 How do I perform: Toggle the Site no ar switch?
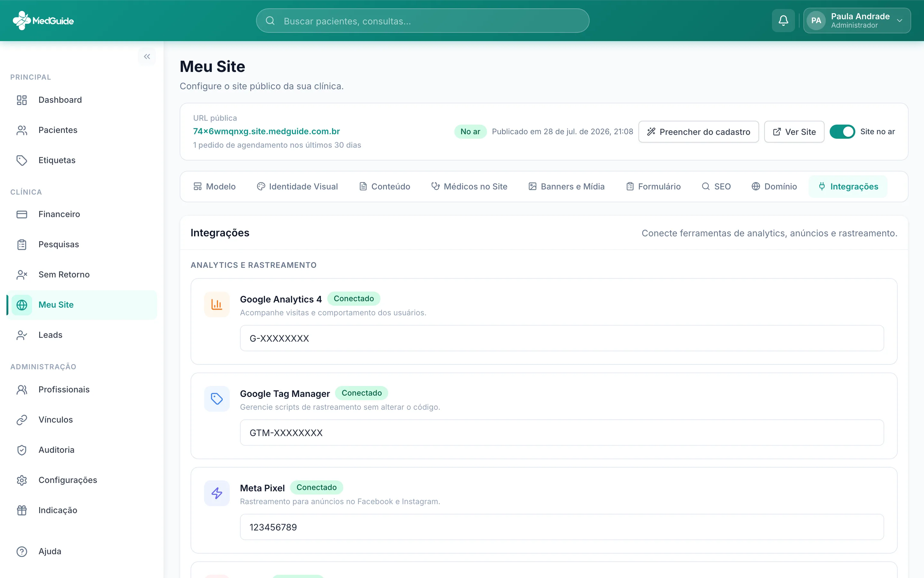842,132
